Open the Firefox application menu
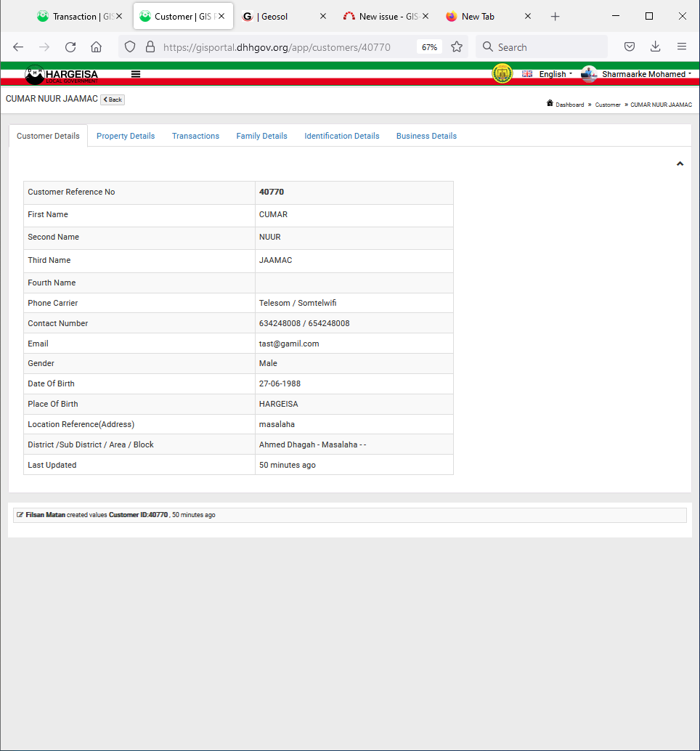Viewport: 700px width, 751px height. tap(682, 47)
